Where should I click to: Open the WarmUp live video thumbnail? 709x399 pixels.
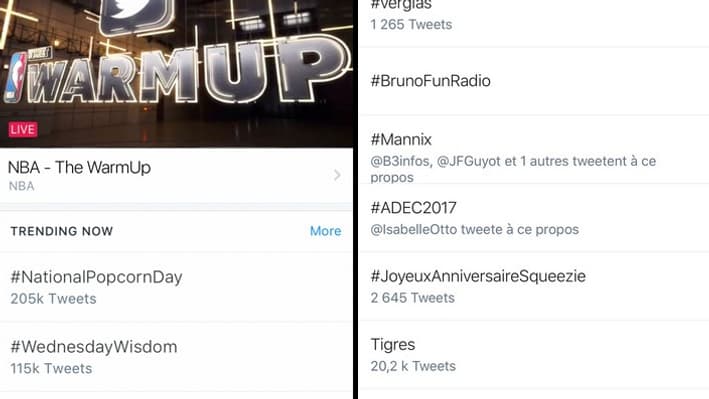click(x=176, y=74)
